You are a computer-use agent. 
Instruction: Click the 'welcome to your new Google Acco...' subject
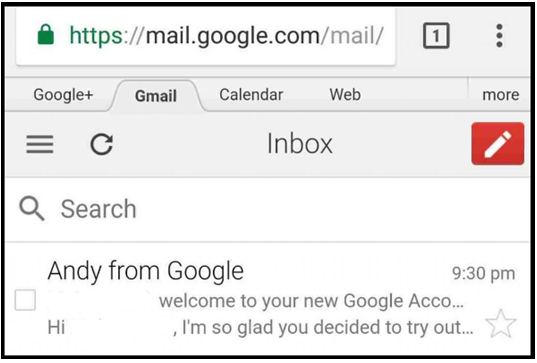point(311,301)
